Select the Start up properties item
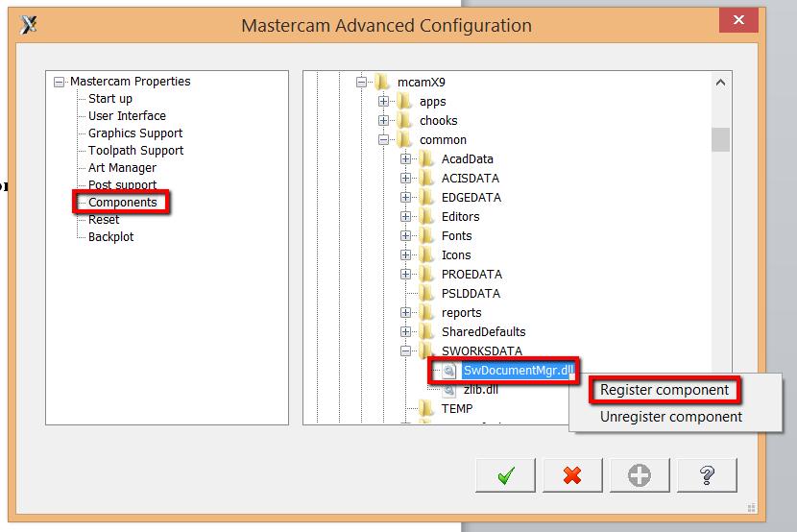 (110, 99)
